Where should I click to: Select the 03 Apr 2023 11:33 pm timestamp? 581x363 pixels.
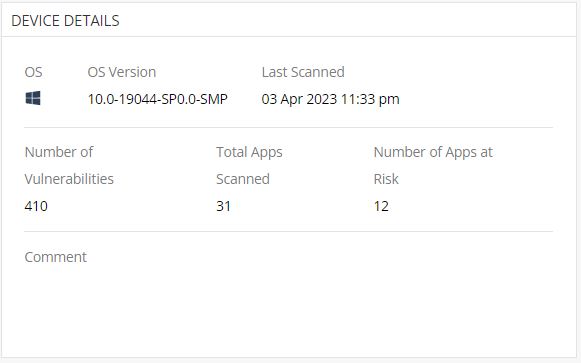331,99
